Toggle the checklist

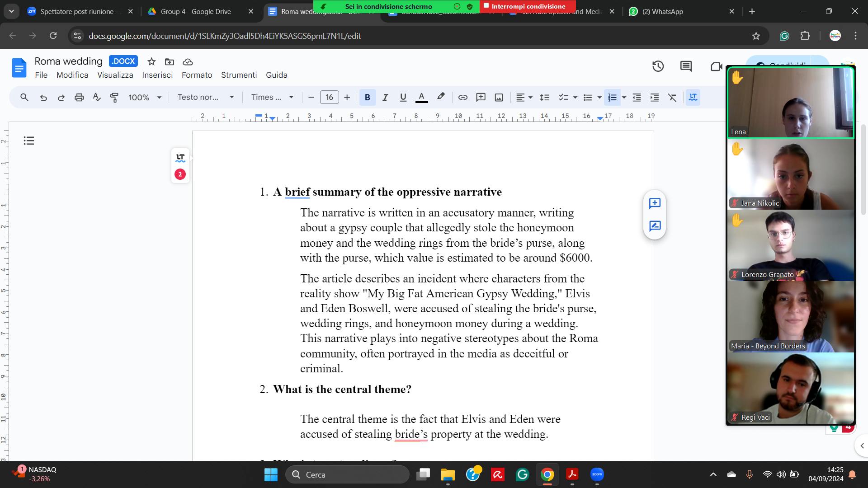[563, 97]
